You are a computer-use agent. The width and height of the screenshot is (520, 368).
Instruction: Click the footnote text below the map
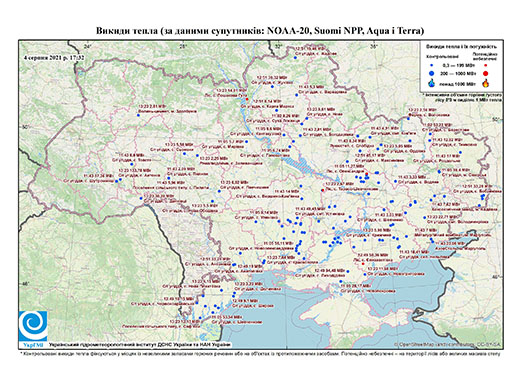[x=261, y=353]
